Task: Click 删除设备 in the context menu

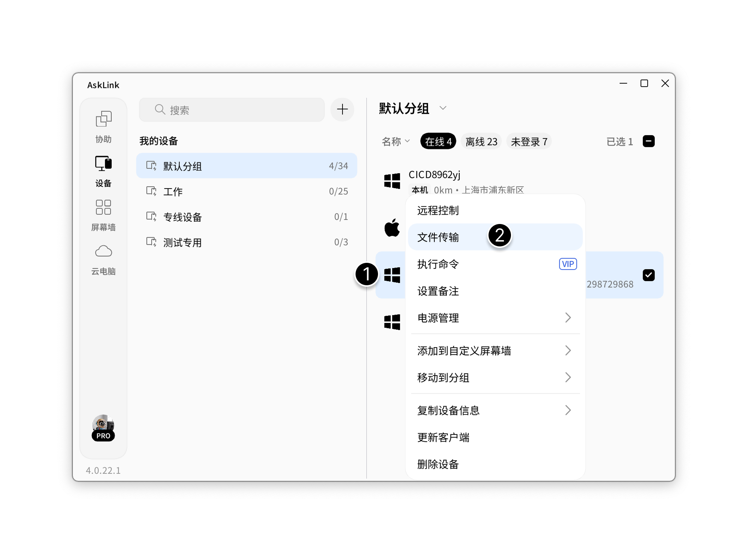Action: click(x=439, y=464)
